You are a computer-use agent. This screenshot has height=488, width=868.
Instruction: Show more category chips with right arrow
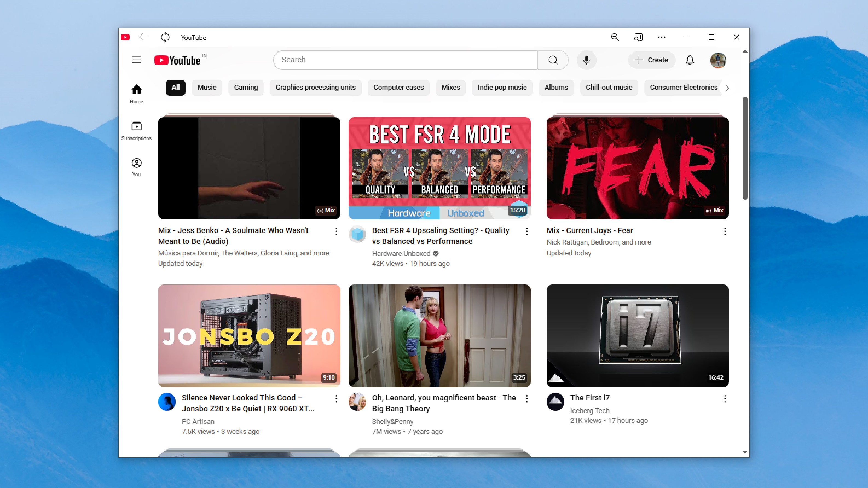click(x=727, y=88)
